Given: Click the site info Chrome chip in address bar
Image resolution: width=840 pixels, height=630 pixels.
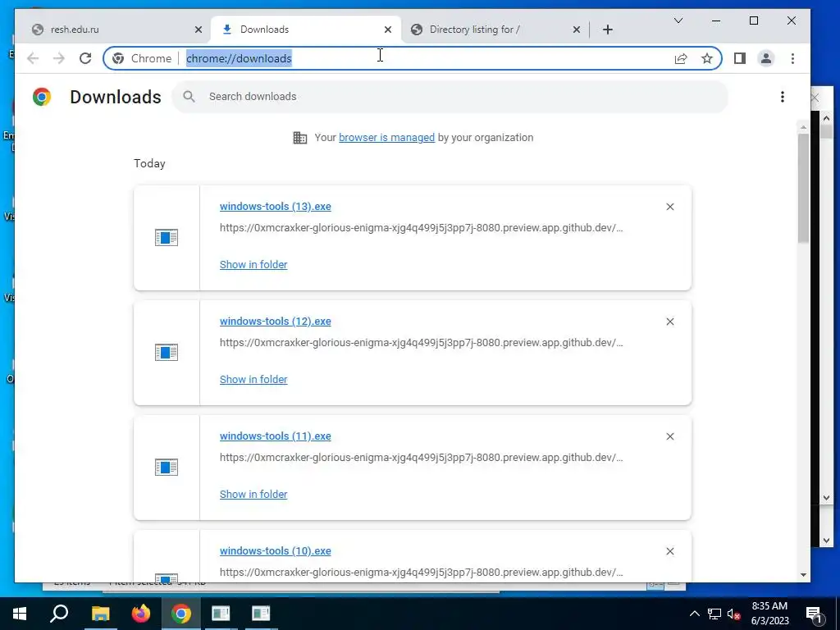Looking at the screenshot, I should point(142,58).
